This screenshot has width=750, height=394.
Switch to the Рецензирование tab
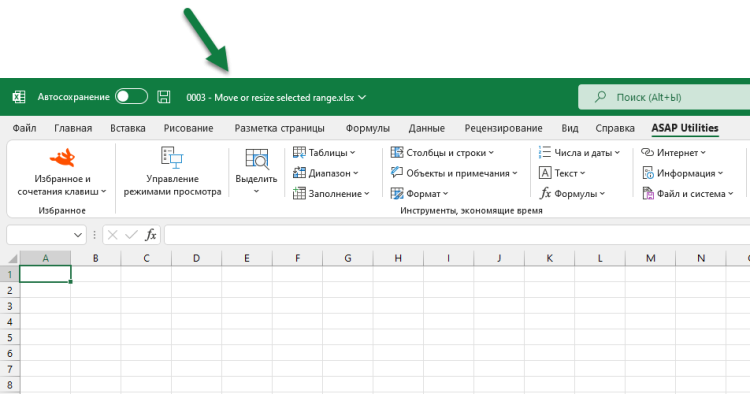[503, 128]
